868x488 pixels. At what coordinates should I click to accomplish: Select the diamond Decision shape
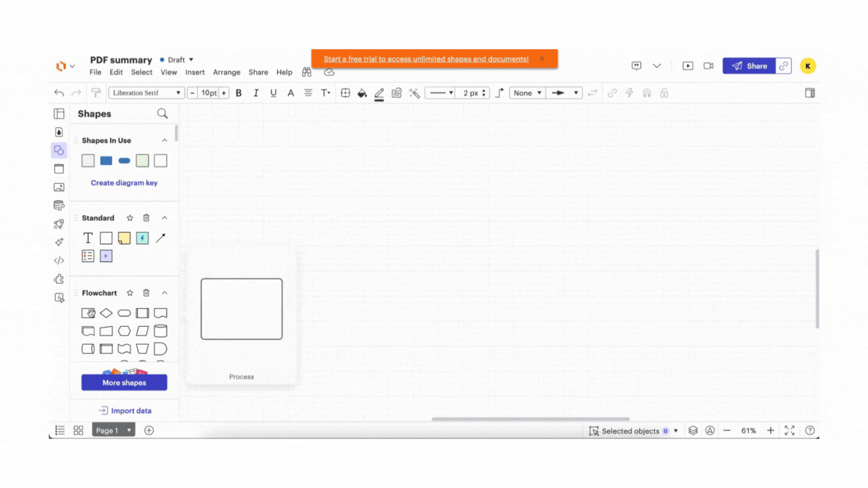click(106, 313)
